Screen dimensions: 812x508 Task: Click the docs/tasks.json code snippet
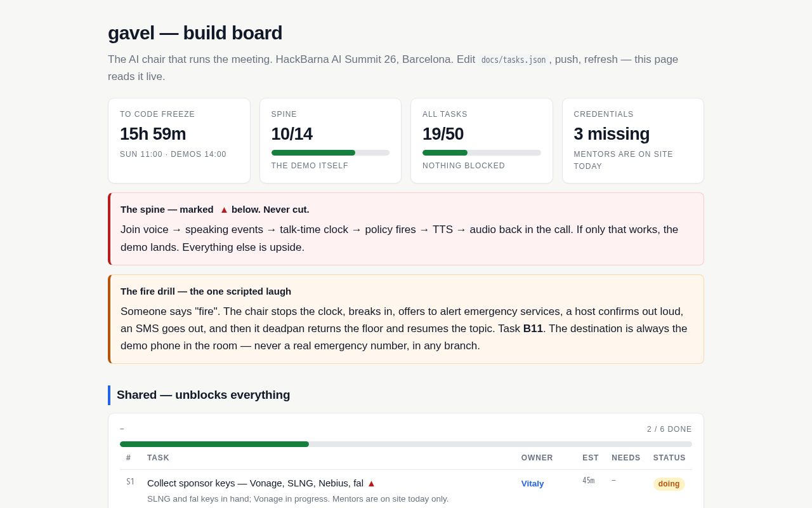513,60
